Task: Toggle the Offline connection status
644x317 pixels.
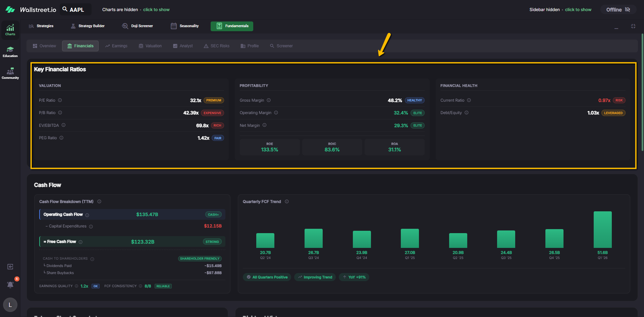Action: pyautogui.click(x=618, y=10)
